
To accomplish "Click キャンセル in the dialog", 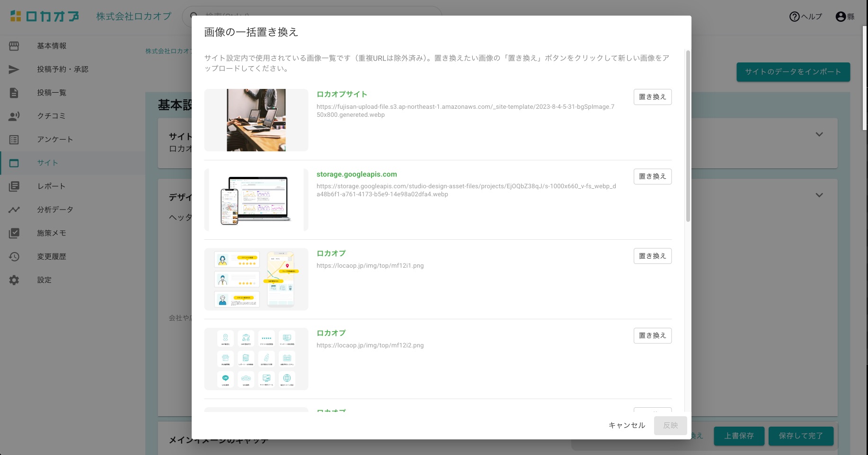I will [x=627, y=425].
